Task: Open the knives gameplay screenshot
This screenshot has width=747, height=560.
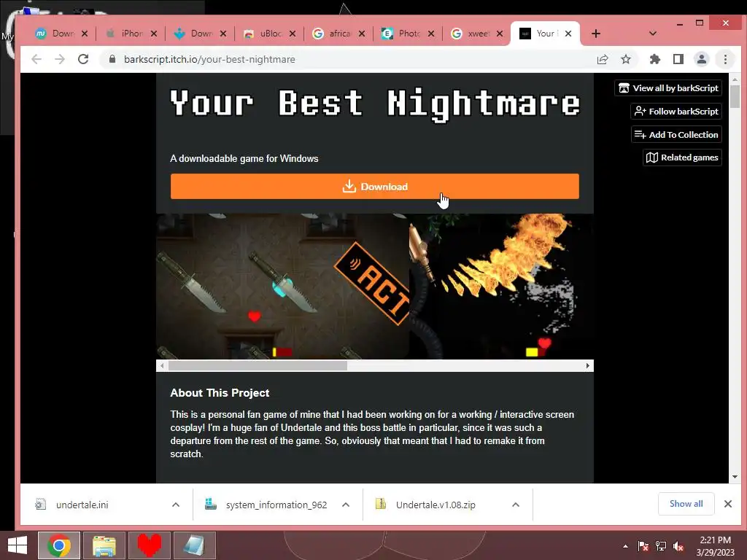Action: 282,286
